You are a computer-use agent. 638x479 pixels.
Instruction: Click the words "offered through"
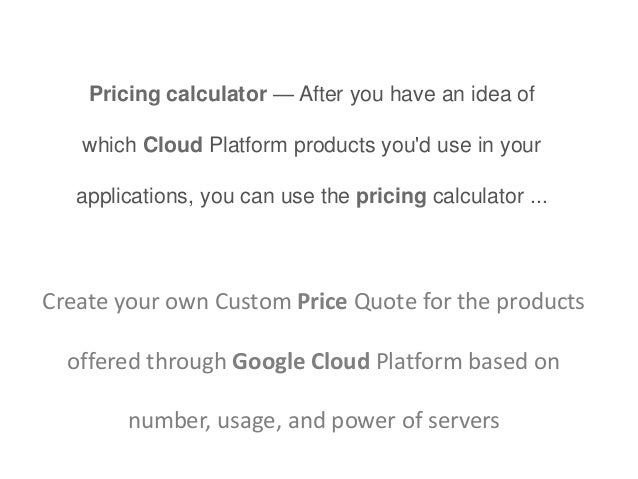(146, 361)
